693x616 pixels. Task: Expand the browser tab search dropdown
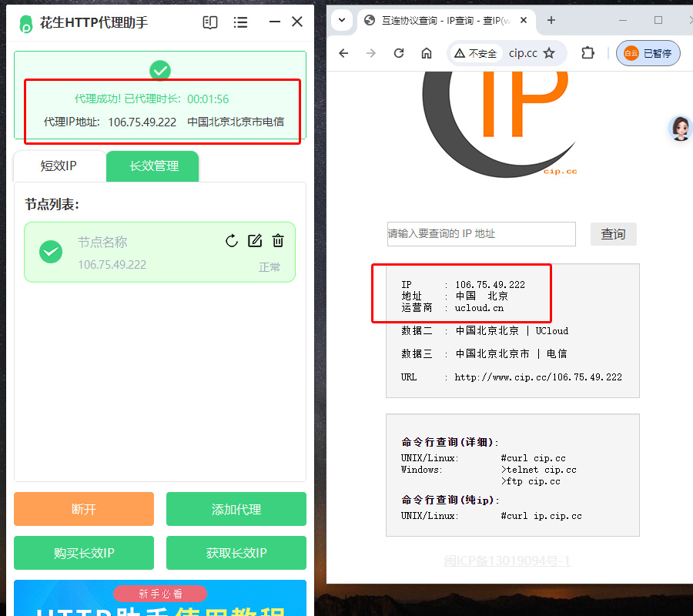coord(342,20)
